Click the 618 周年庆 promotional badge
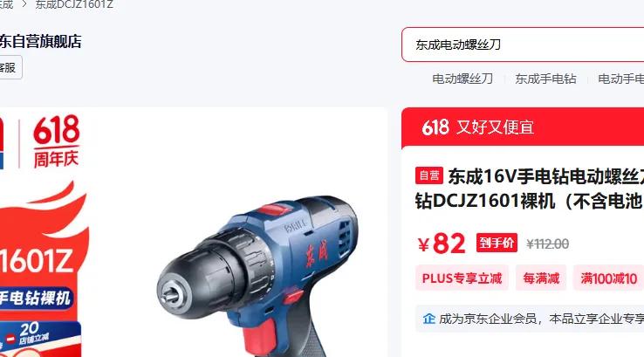 56,141
